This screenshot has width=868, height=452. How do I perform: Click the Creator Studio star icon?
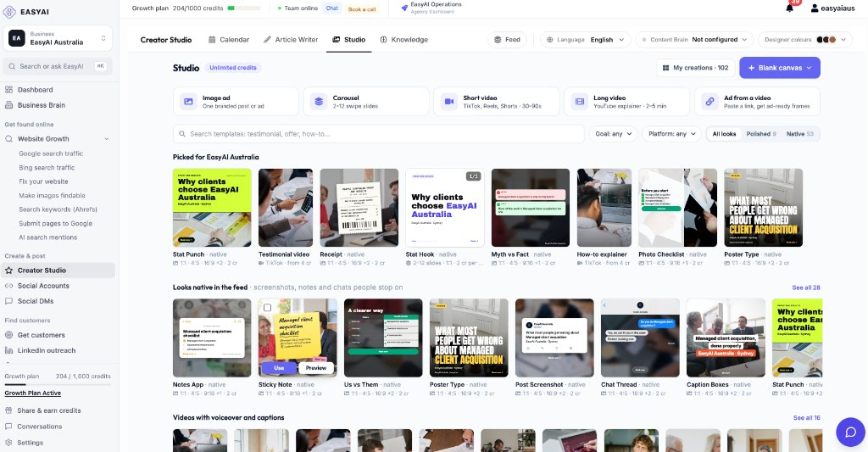coord(8,271)
